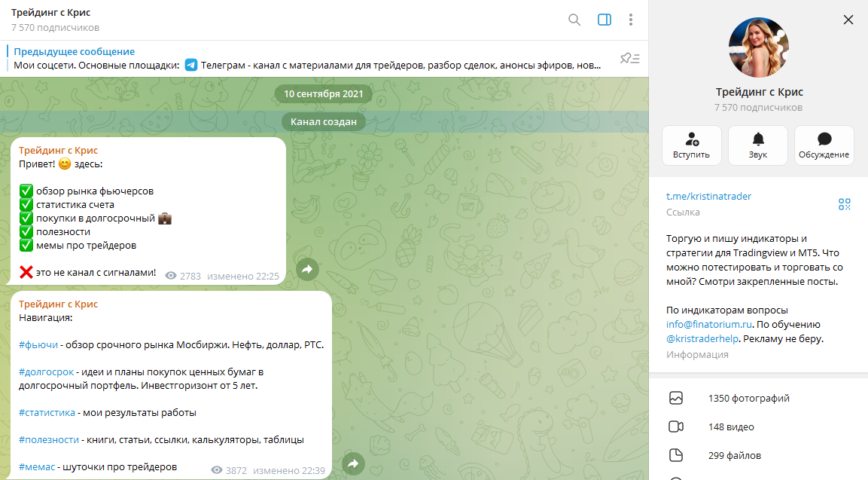868x480 pixels.
Task: Forward the Привет welcome message
Action: point(307,269)
